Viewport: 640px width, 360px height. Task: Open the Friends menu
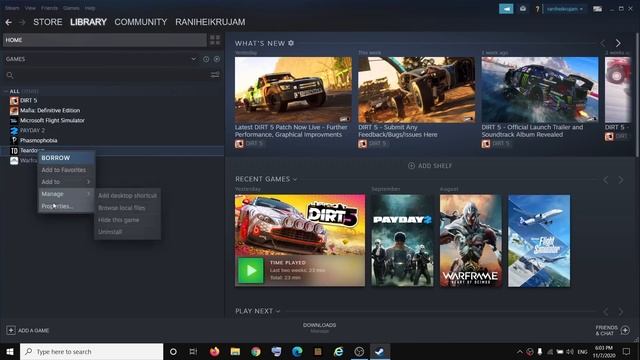click(x=49, y=8)
